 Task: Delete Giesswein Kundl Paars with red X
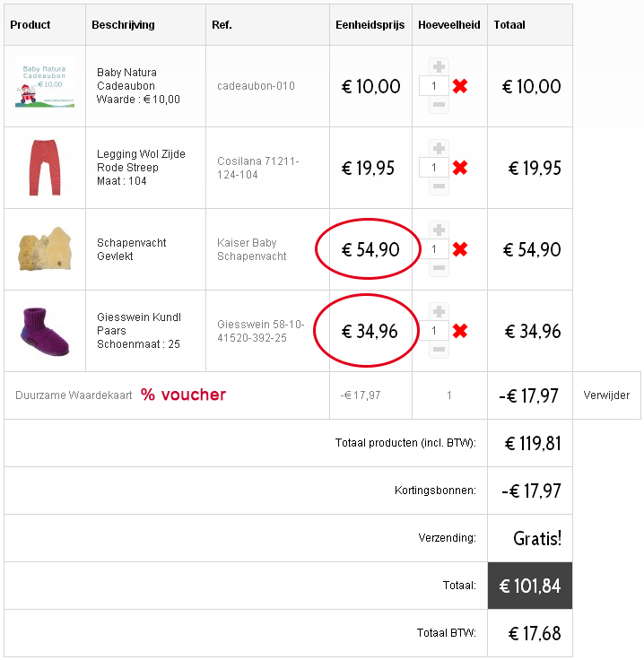[x=460, y=331]
